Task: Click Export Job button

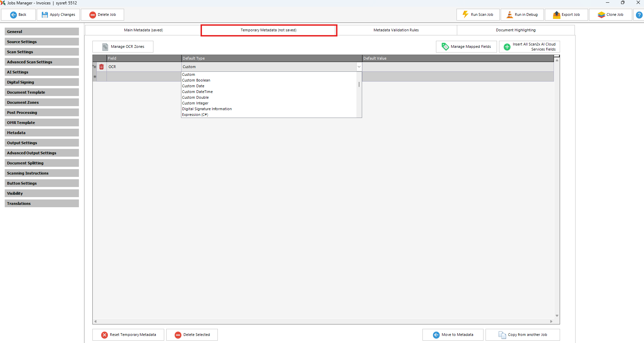Action: point(566,15)
